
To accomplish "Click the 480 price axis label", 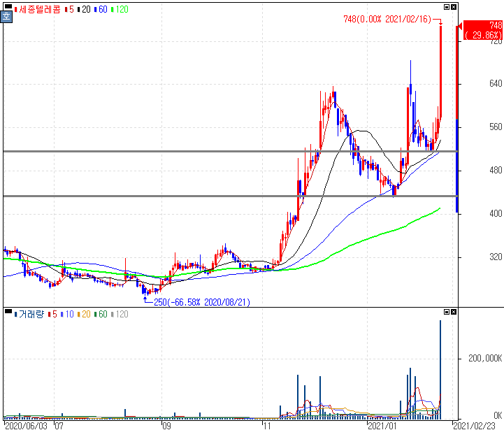I will 496,170.
